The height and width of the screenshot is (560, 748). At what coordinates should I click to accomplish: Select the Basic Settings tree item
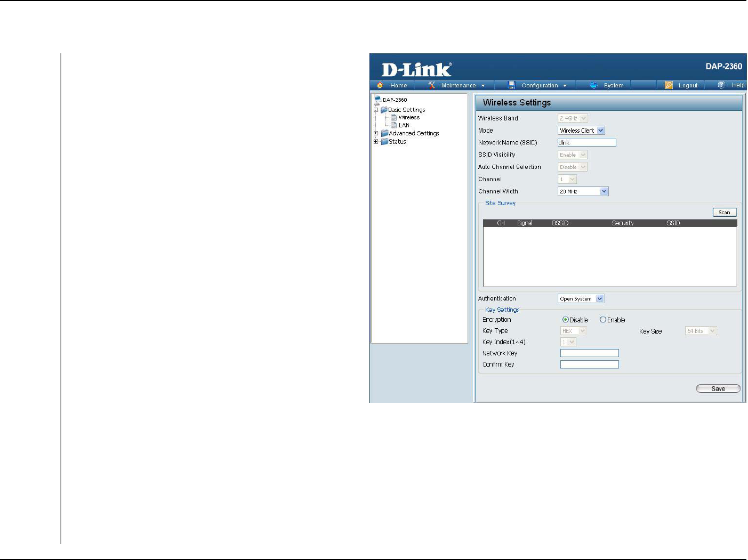coord(407,110)
